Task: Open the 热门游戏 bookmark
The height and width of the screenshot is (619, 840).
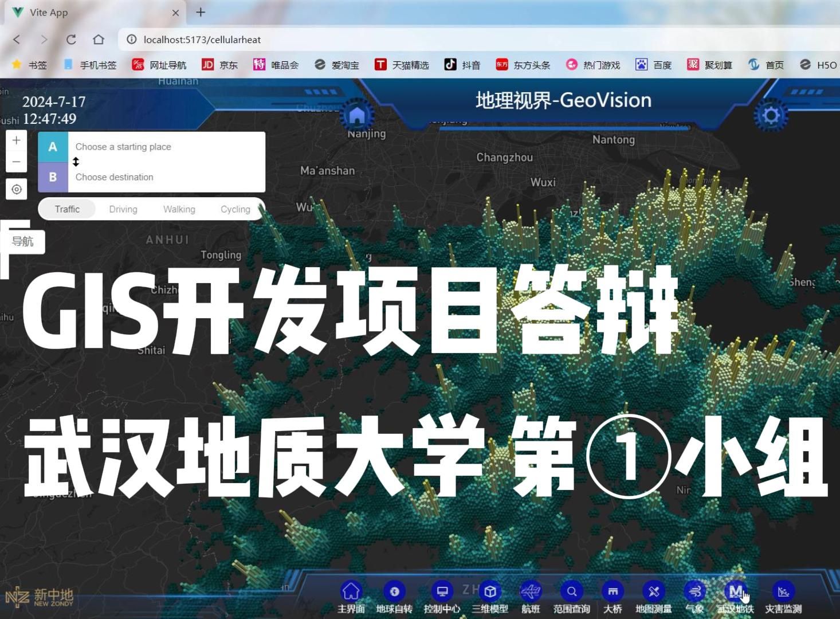Action: click(x=593, y=65)
